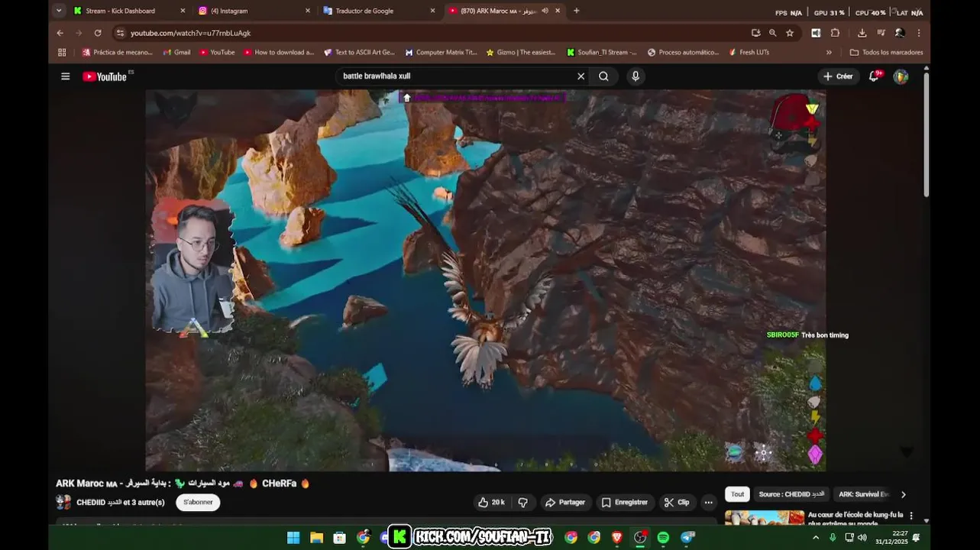The height and width of the screenshot is (550, 980).
Task: Click the page vertical scrollbar
Action: pyautogui.click(x=927, y=134)
